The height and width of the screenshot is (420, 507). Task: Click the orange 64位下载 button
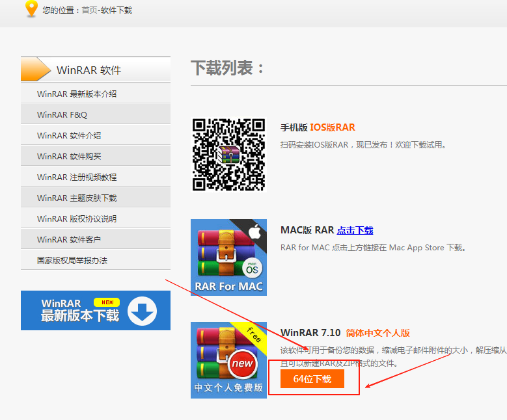point(312,378)
